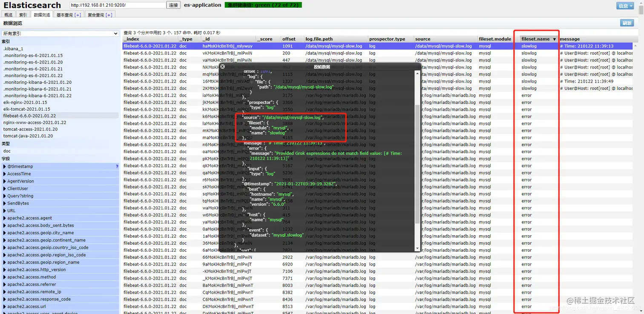Screen dimensions: 644x314
Task: Select the nginx-www-access-2021.01.22 index
Action: tap(60, 123)
